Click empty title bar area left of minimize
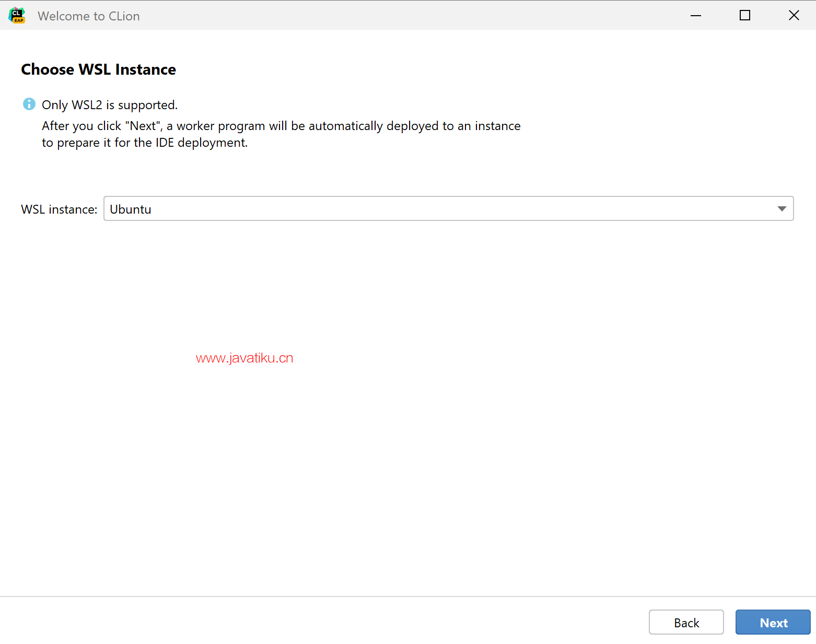816x644 pixels. [418, 16]
